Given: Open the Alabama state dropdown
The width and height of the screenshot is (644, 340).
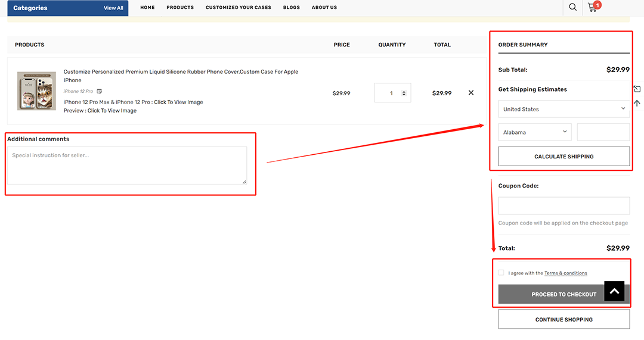Looking at the screenshot, I should coord(534,132).
